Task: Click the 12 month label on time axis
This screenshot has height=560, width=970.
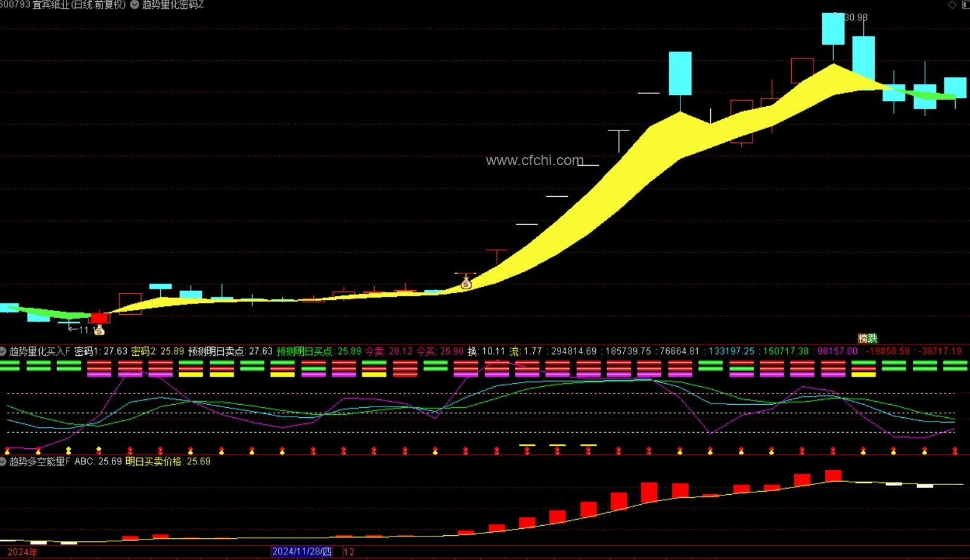Action: (349, 552)
